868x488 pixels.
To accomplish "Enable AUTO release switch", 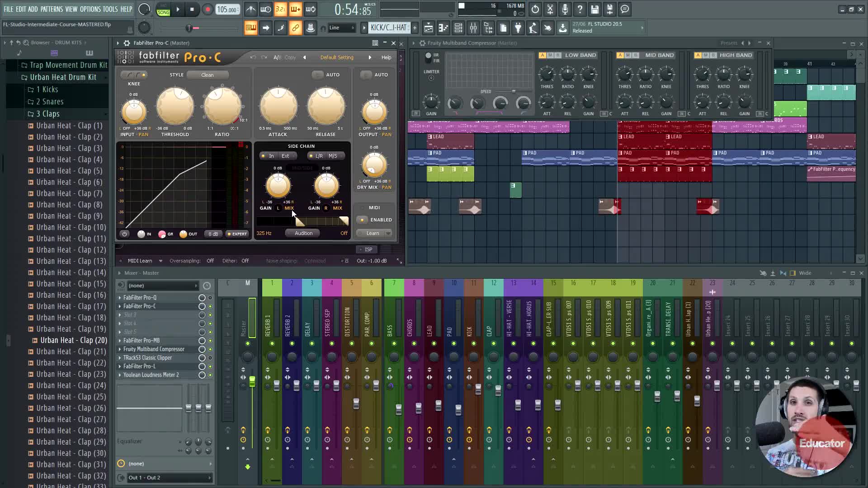I will pyautogui.click(x=318, y=75).
